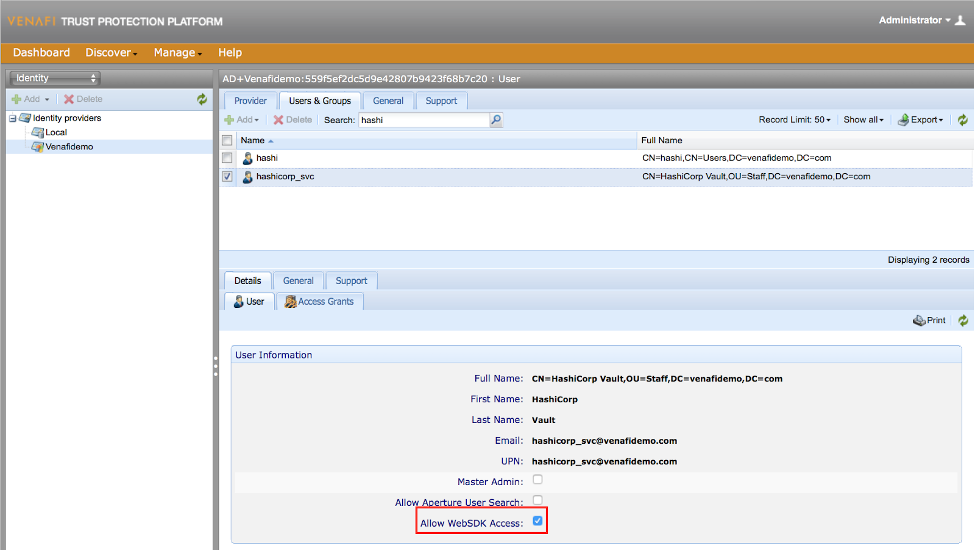Toggle the select-all checkbox in grid header
Screen dimensions: 974x550
coord(227,140)
